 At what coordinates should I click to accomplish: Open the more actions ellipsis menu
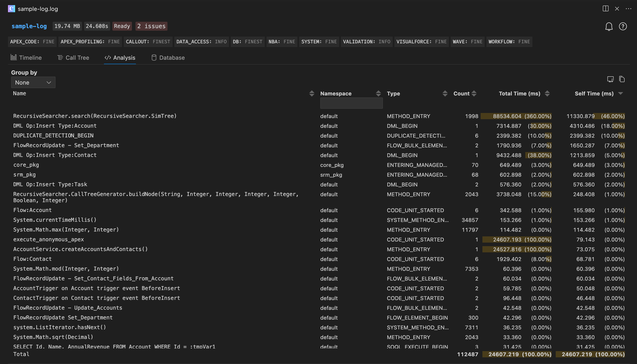628,9
